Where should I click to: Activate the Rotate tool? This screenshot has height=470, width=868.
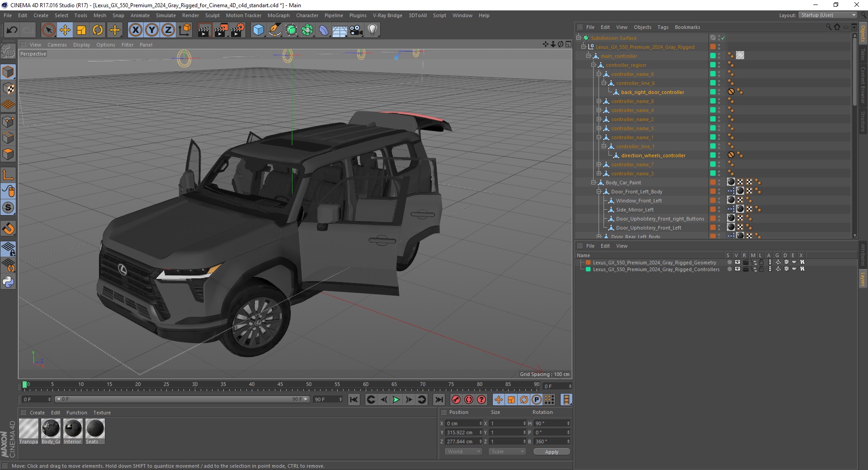pyautogui.click(x=98, y=30)
